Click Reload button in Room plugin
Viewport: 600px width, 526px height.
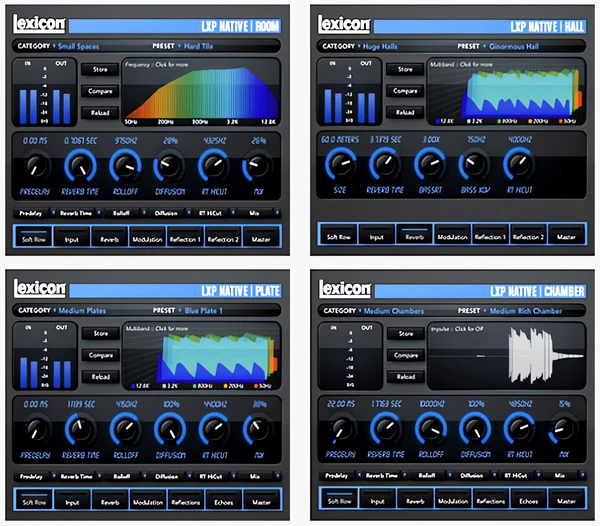(100, 113)
